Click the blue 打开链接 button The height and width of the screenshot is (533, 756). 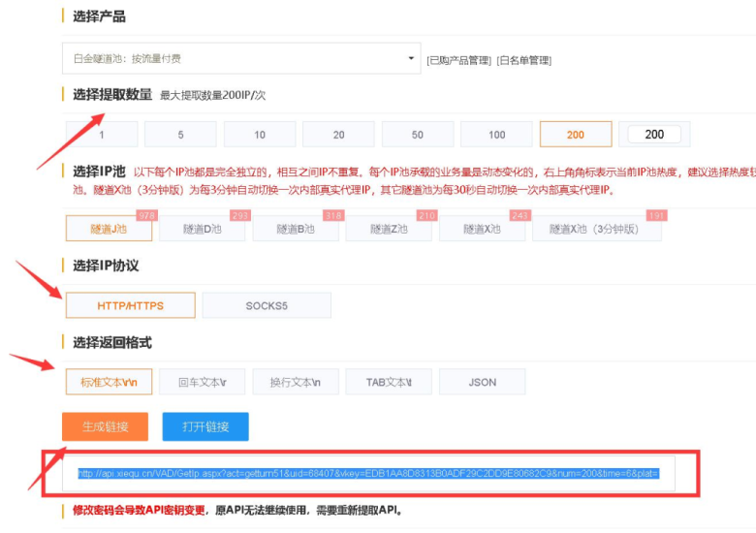click(x=205, y=426)
